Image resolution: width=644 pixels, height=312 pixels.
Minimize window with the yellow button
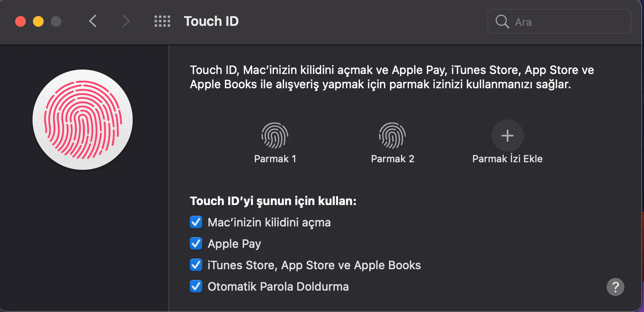pos(38,21)
